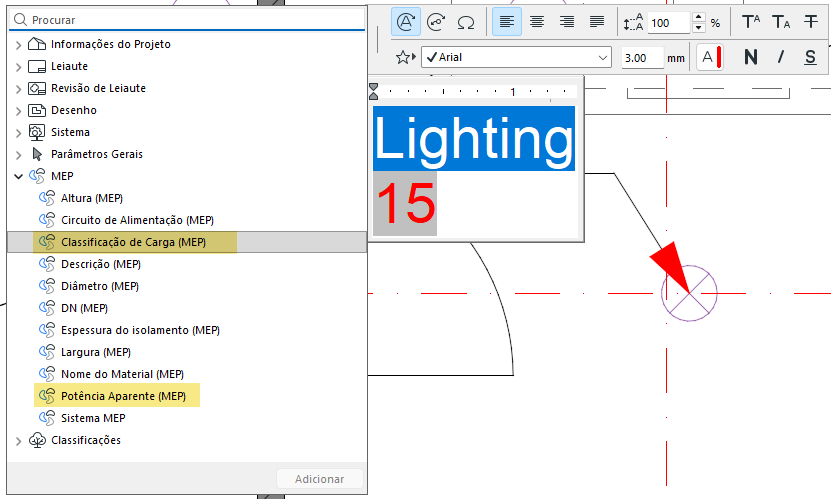Collapse the MEP tree group
Image resolution: width=831 pixels, height=499 pixels.
point(19,176)
